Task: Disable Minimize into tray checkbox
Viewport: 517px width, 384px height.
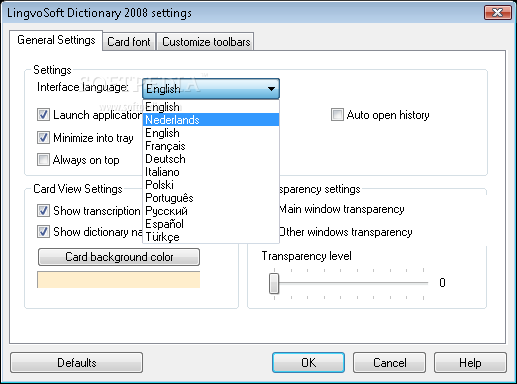Action: pyautogui.click(x=43, y=137)
